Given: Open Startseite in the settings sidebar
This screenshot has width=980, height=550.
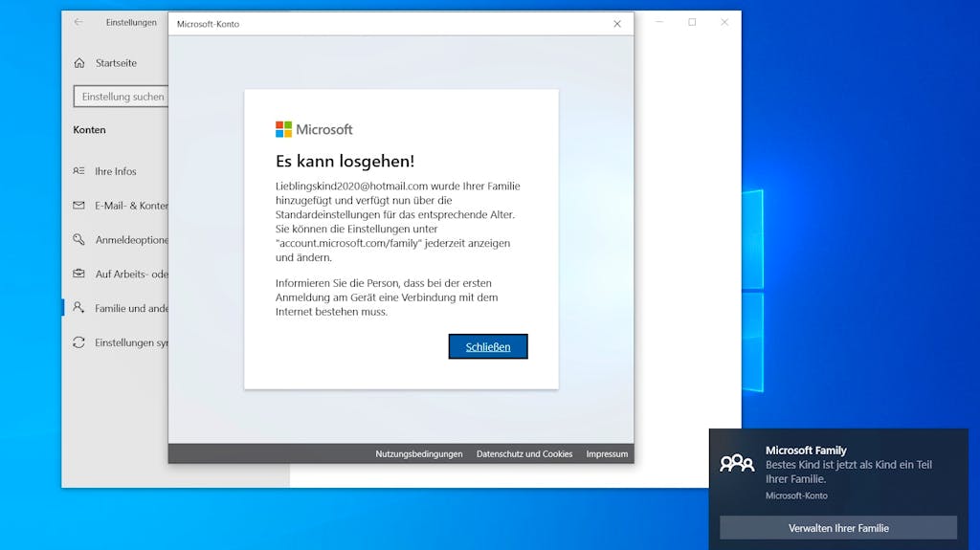Looking at the screenshot, I should [115, 63].
